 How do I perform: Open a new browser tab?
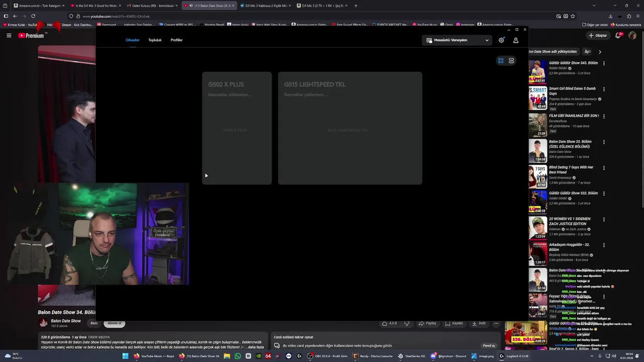[x=356, y=6]
